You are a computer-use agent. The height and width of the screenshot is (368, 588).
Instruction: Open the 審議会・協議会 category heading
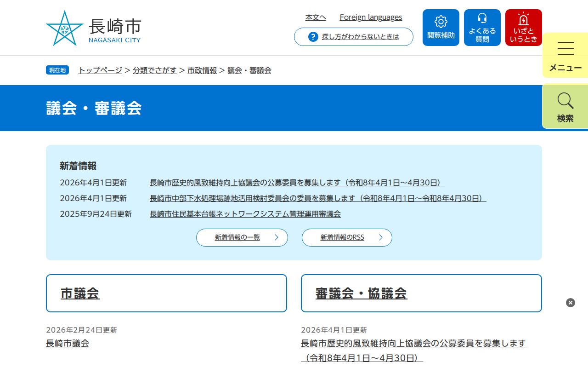[361, 293]
